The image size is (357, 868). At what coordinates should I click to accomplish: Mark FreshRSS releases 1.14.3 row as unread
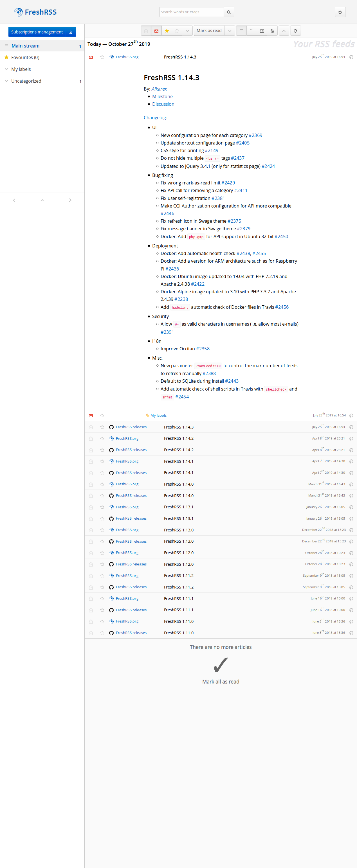coord(91,427)
